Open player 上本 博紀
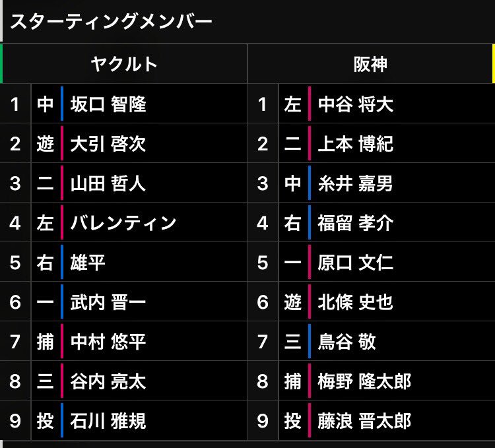The height and width of the screenshot is (448, 495). pos(356,144)
